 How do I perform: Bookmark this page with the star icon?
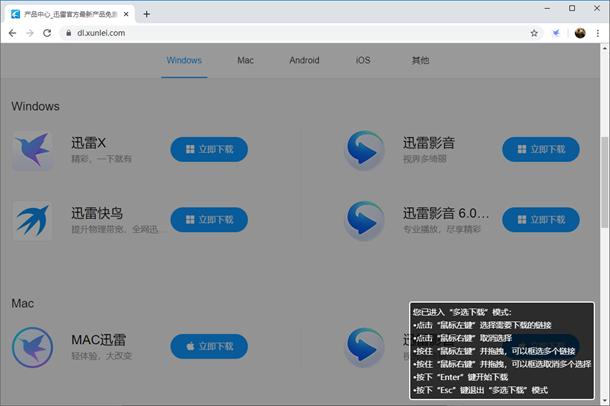pyautogui.click(x=534, y=33)
